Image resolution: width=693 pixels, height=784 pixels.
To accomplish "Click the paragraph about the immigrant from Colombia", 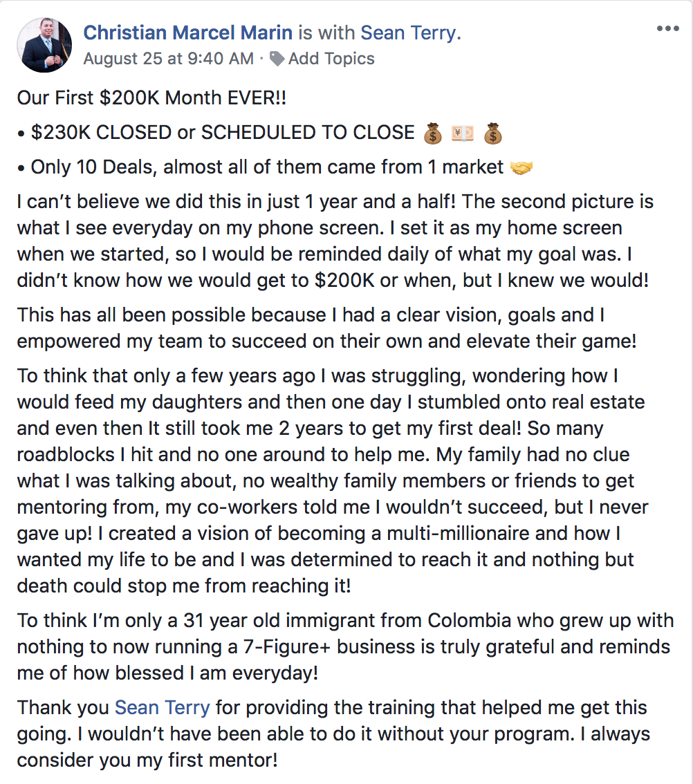I will coord(344,646).
